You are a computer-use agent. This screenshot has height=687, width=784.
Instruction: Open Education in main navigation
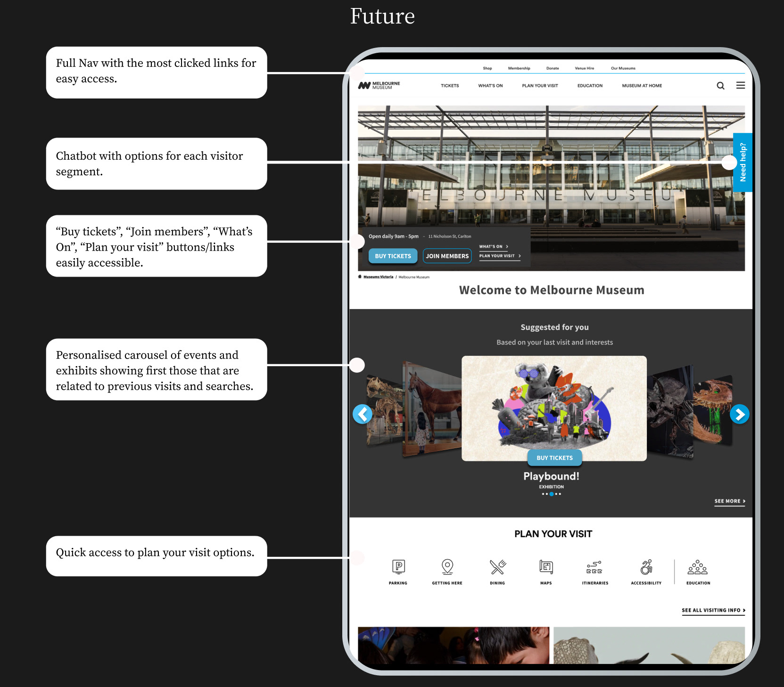[590, 86]
